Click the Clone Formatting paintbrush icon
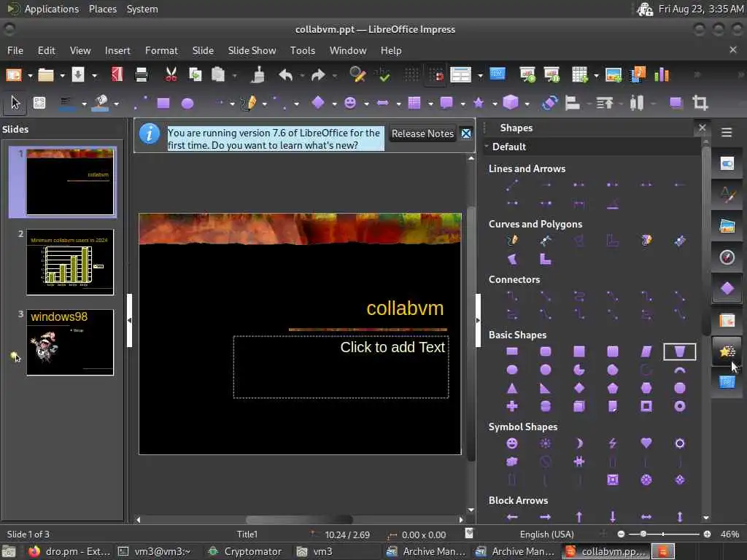 tap(258, 75)
